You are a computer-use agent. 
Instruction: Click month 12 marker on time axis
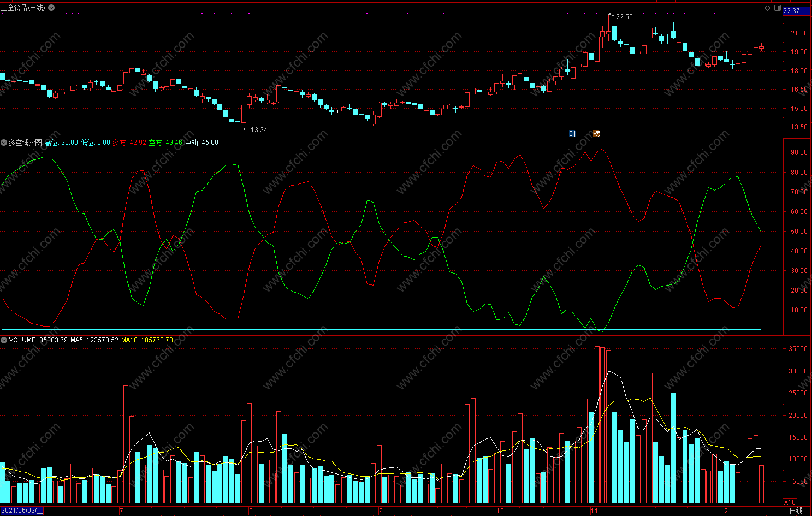coord(724,511)
